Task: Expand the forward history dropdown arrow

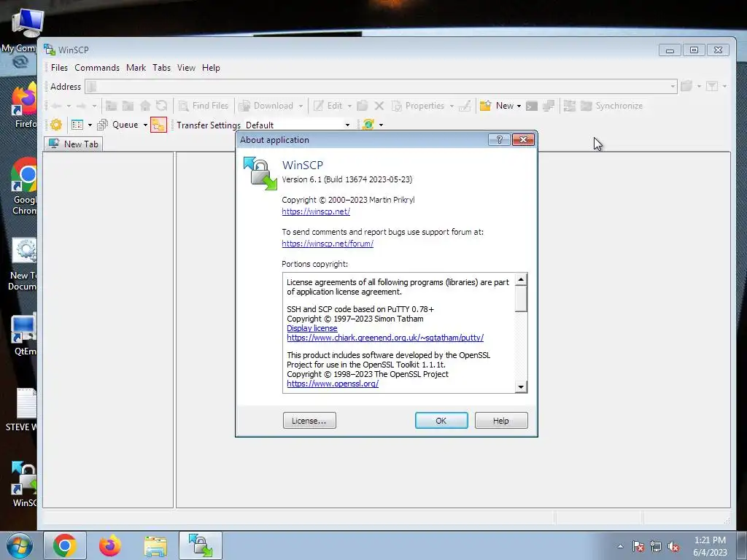Action: tap(94, 106)
